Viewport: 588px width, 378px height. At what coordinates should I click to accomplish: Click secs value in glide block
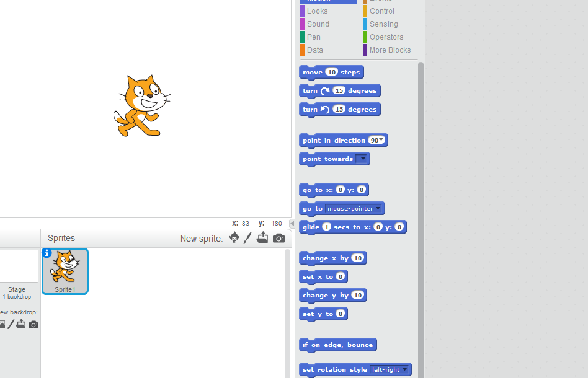point(327,227)
